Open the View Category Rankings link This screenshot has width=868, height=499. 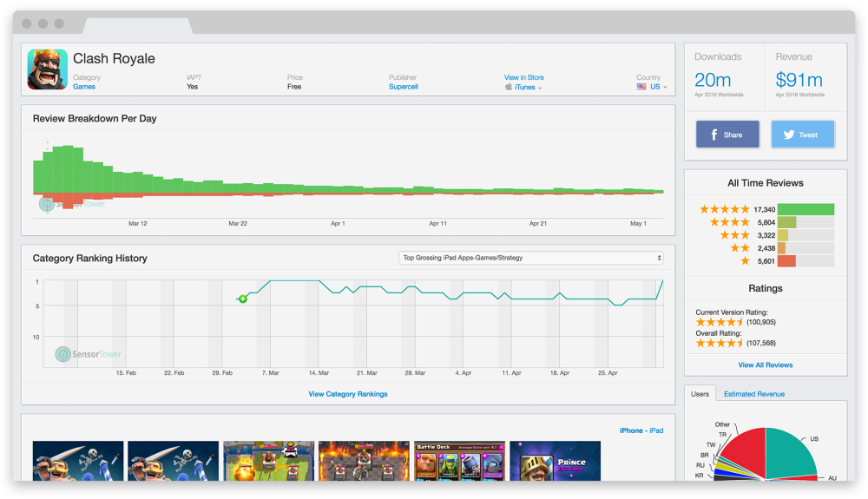pyautogui.click(x=347, y=394)
